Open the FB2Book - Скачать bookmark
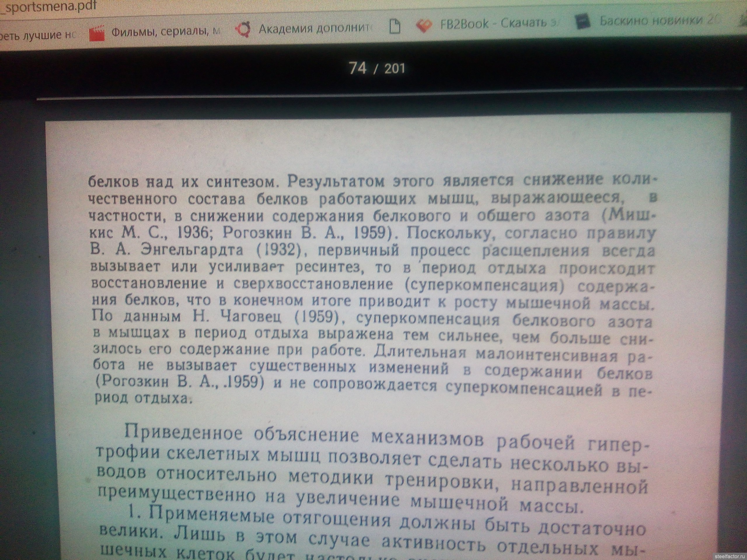This screenshot has width=747, height=560. (x=487, y=23)
